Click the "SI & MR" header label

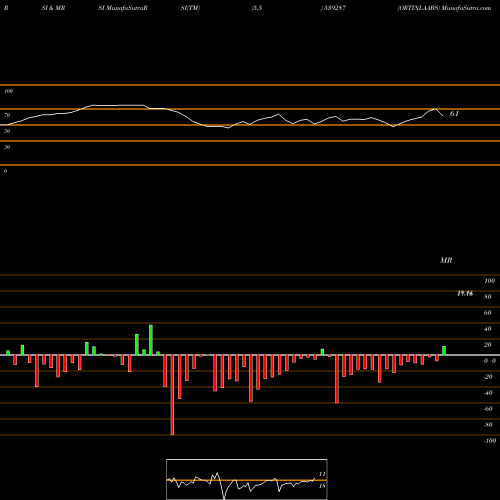(53, 8)
